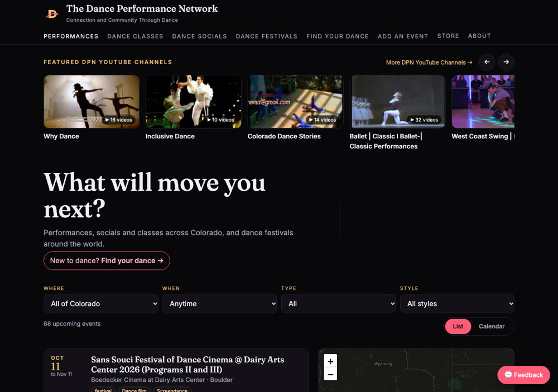Viewport: 558px width, 392px height.
Task: Zoom out on the events map
Action: pyautogui.click(x=330, y=374)
